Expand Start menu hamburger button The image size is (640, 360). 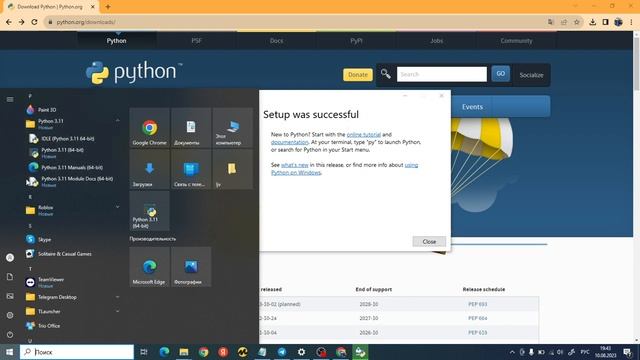click(x=10, y=99)
